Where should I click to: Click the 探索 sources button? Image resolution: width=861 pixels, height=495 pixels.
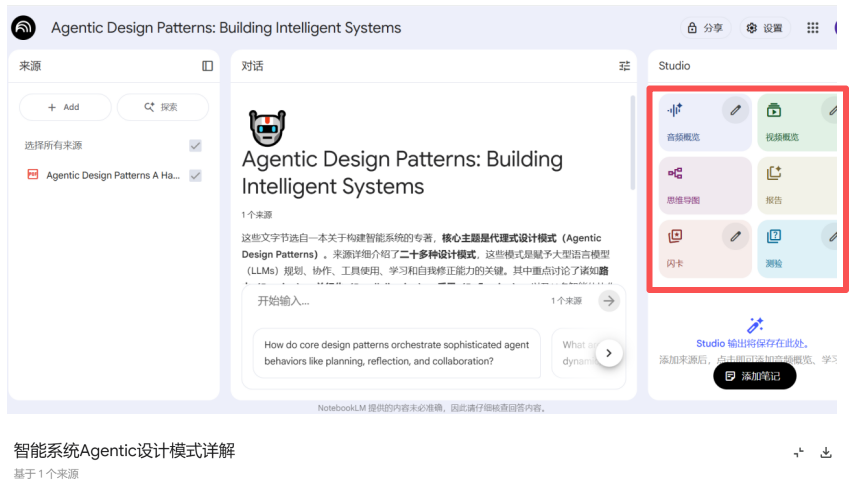click(162, 107)
